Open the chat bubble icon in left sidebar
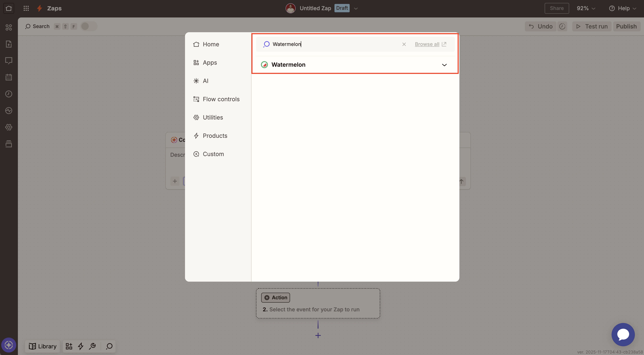This screenshot has width=644, height=355. [9, 60]
